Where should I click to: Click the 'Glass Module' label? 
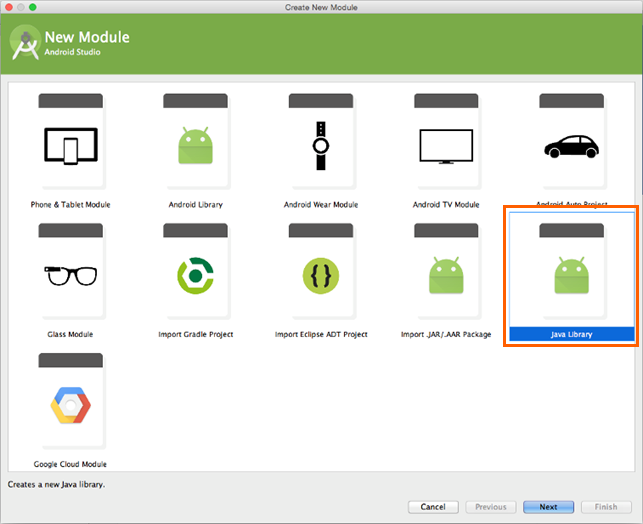pyautogui.click(x=70, y=334)
